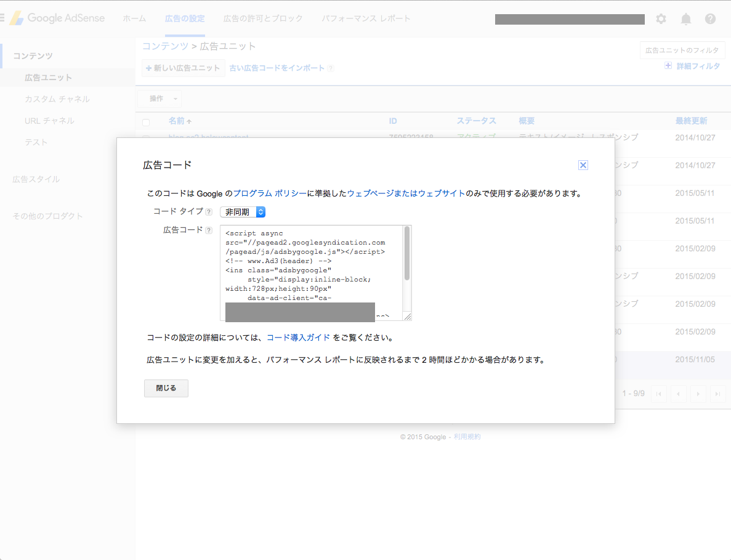Expand the 詳細フィルタ options
Viewport: 731px width, 560px height.
click(x=692, y=65)
